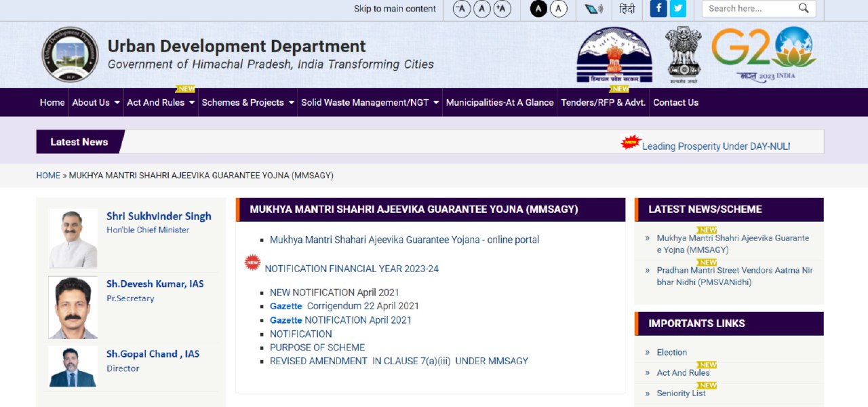
Task: Open Gazette Corrigendum 22 April 2021 link
Action: point(344,307)
